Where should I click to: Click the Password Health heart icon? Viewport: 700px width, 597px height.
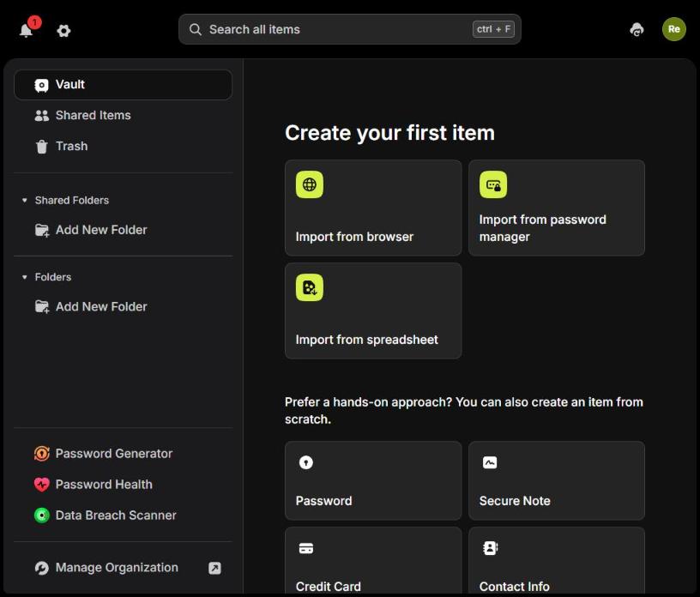click(x=42, y=485)
